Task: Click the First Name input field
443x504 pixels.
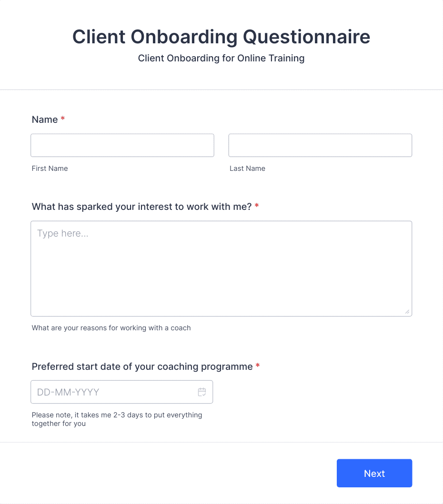Action: pyautogui.click(x=122, y=145)
